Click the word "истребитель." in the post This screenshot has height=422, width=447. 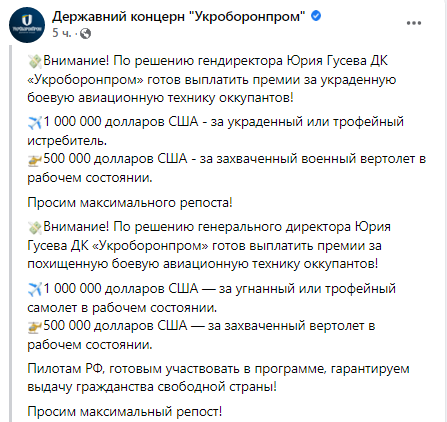coord(67,141)
